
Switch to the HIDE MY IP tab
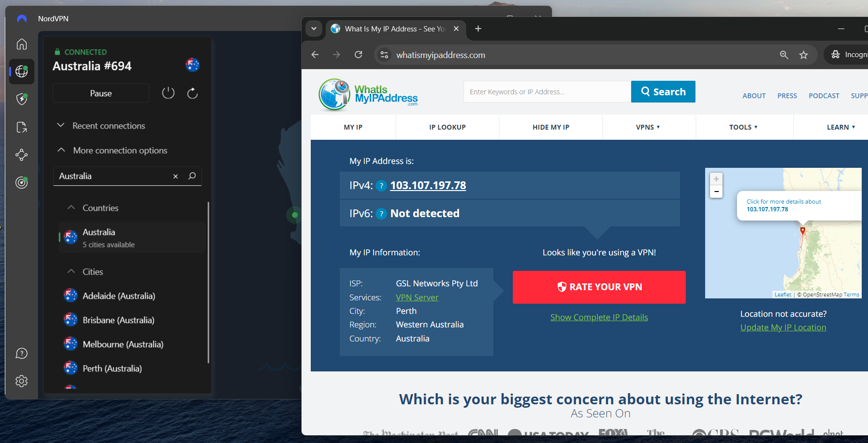tap(550, 127)
